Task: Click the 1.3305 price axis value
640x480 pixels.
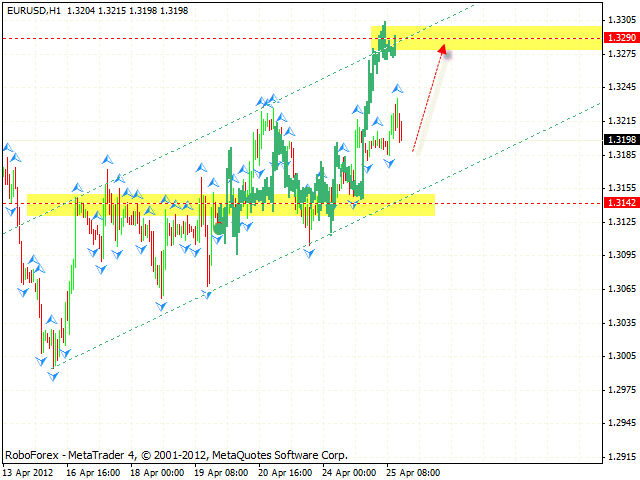Action: [622, 20]
